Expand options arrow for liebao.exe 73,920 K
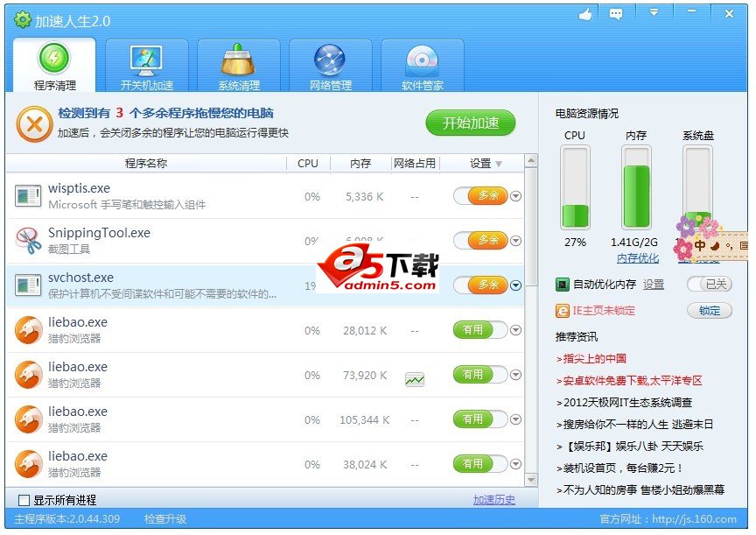This screenshot has width=756, height=535. [516, 375]
